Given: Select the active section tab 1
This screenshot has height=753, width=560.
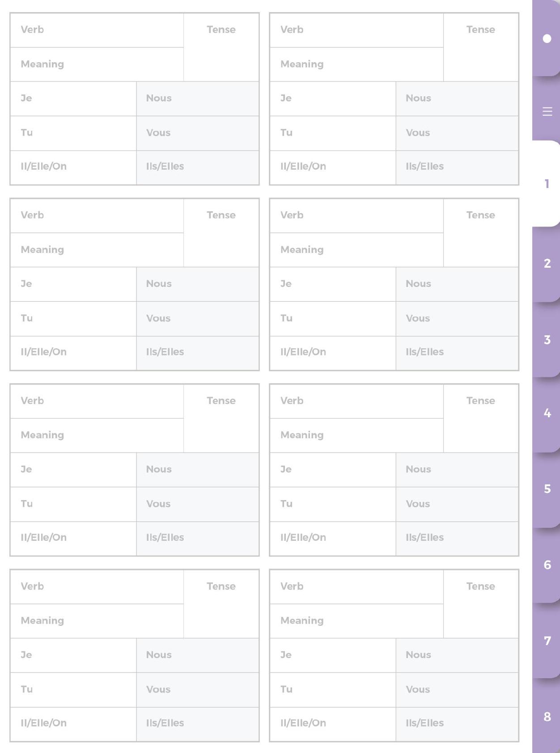Looking at the screenshot, I should [x=547, y=184].
